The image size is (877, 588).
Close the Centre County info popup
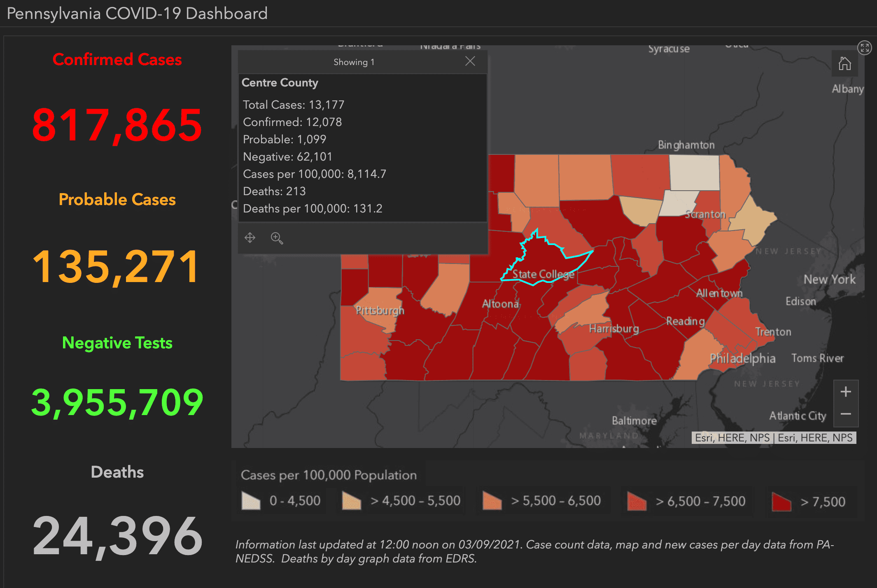click(x=470, y=61)
